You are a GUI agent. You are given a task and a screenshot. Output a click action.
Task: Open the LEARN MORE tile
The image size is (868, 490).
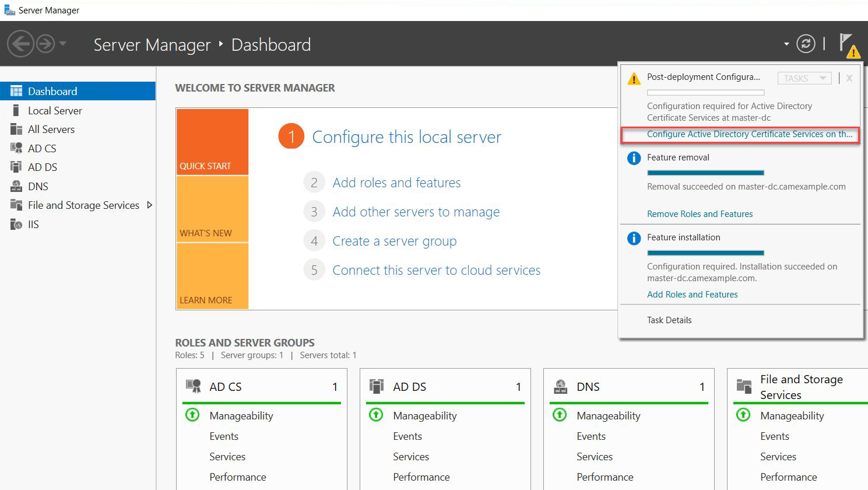tap(212, 276)
